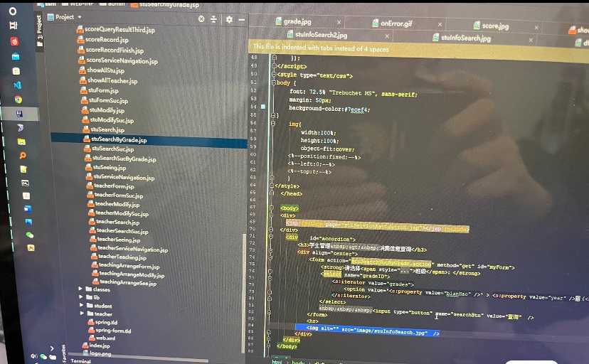Select scoreQueryResultThird.jsp in the tree
The height and width of the screenshot is (364, 589).
click(x=120, y=29)
